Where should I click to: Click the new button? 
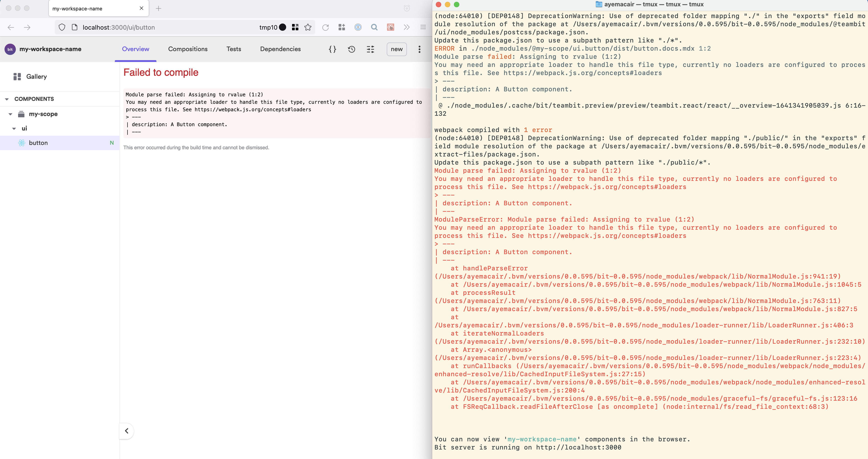pyautogui.click(x=397, y=49)
